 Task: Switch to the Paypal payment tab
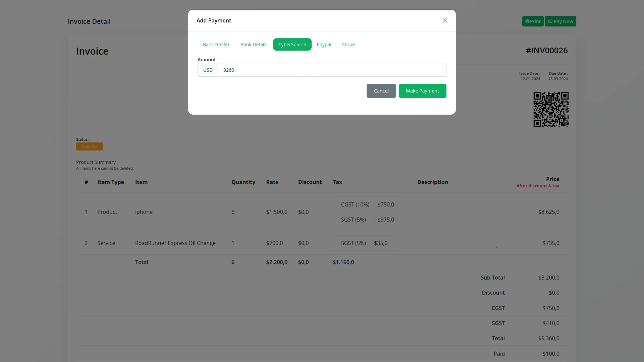324,44
